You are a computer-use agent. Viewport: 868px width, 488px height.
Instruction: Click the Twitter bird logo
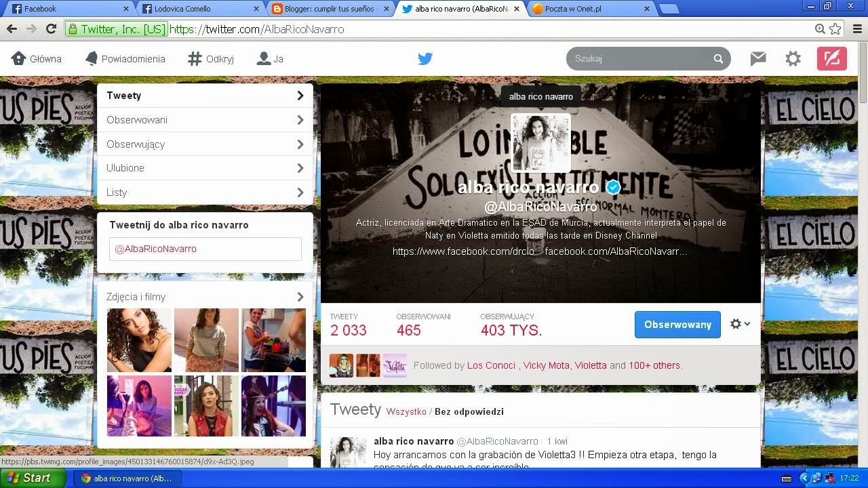click(x=425, y=59)
